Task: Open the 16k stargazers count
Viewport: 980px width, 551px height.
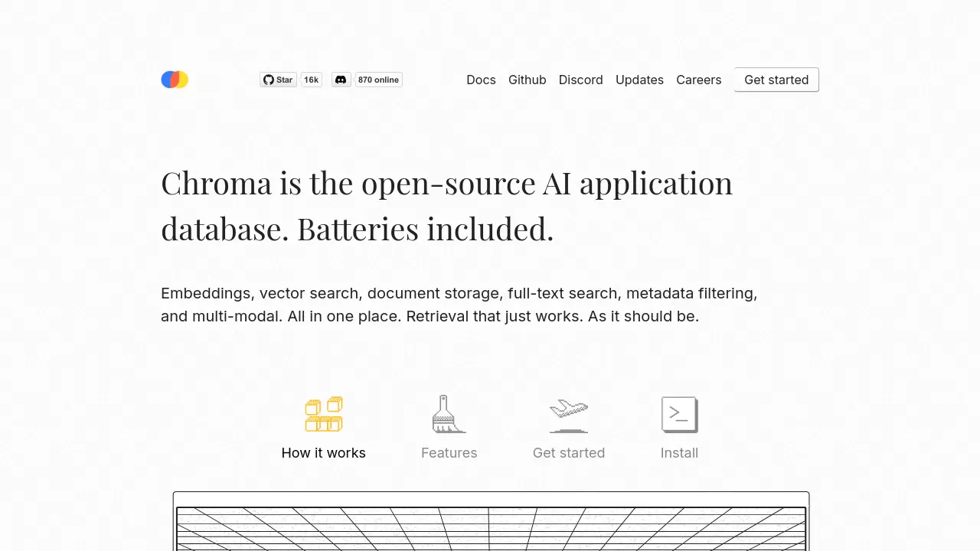Action: click(x=312, y=80)
